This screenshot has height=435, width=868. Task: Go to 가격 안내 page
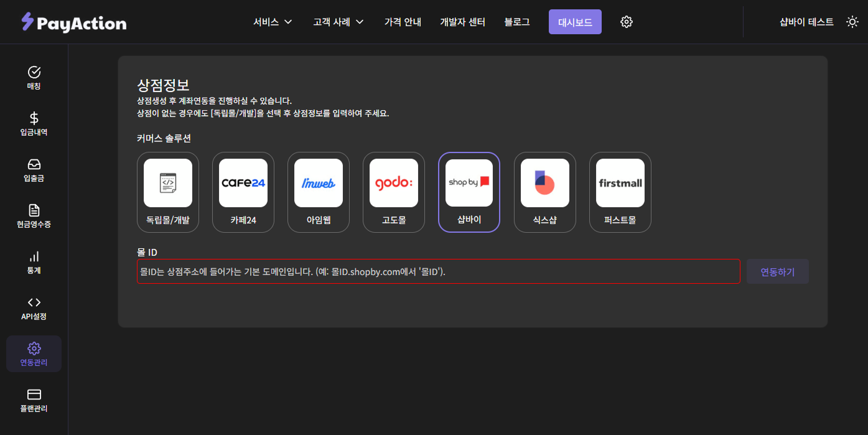[x=403, y=22]
